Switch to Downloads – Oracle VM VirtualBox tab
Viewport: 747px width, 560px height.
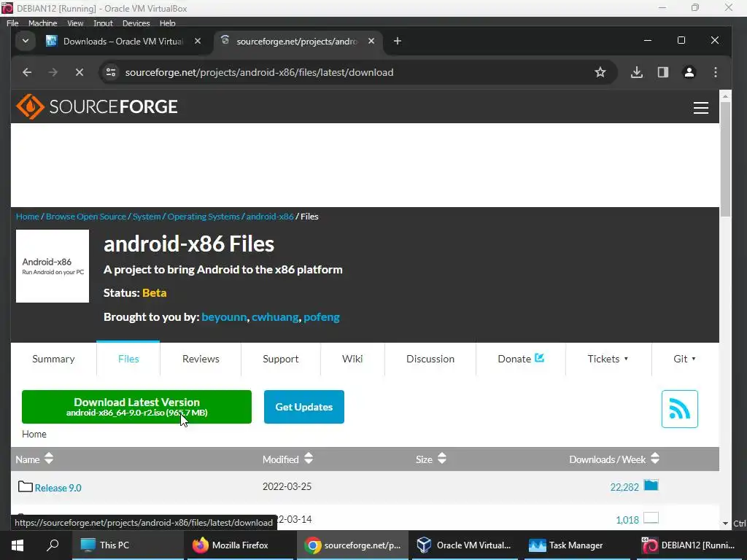point(123,42)
